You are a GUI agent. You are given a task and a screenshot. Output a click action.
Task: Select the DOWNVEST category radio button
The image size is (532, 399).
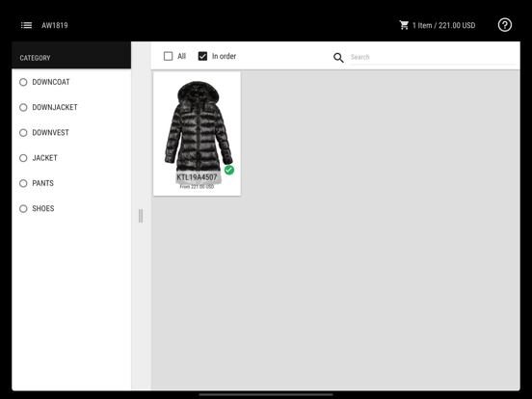(23, 133)
